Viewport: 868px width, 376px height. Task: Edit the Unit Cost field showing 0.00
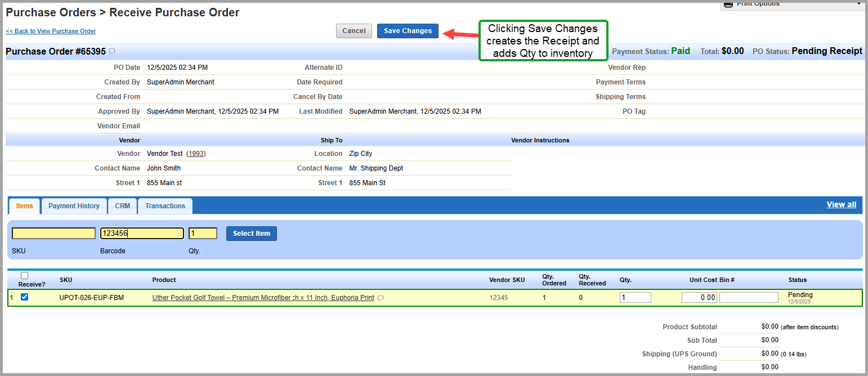coord(699,298)
